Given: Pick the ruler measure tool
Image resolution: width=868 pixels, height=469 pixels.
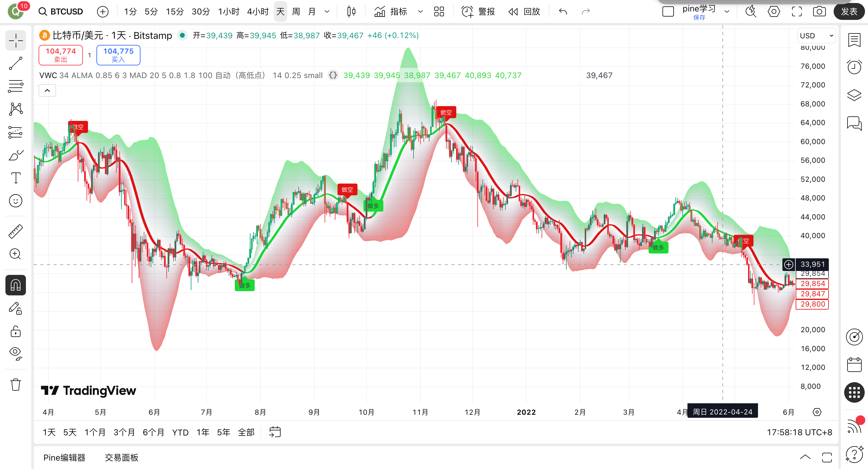Looking at the screenshot, I should click(x=15, y=231).
